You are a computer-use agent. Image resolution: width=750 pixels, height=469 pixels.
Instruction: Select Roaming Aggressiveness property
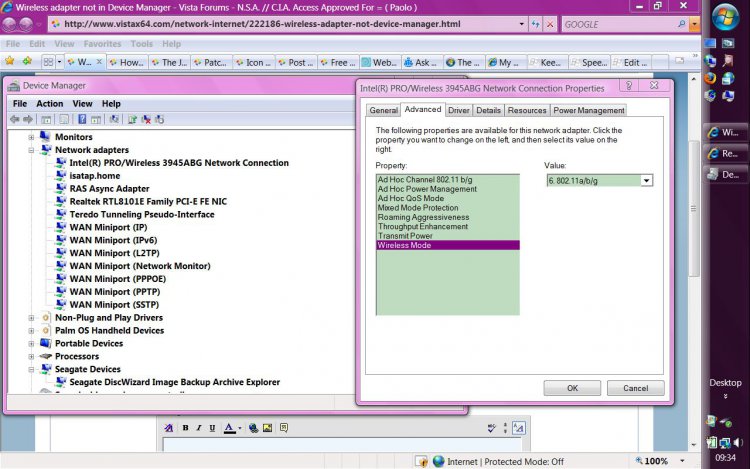pyautogui.click(x=447, y=217)
